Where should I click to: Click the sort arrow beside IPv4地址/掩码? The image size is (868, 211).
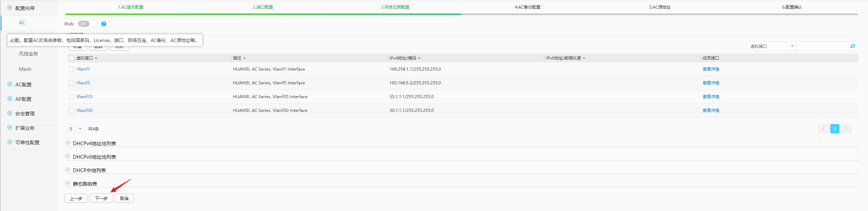click(x=419, y=58)
